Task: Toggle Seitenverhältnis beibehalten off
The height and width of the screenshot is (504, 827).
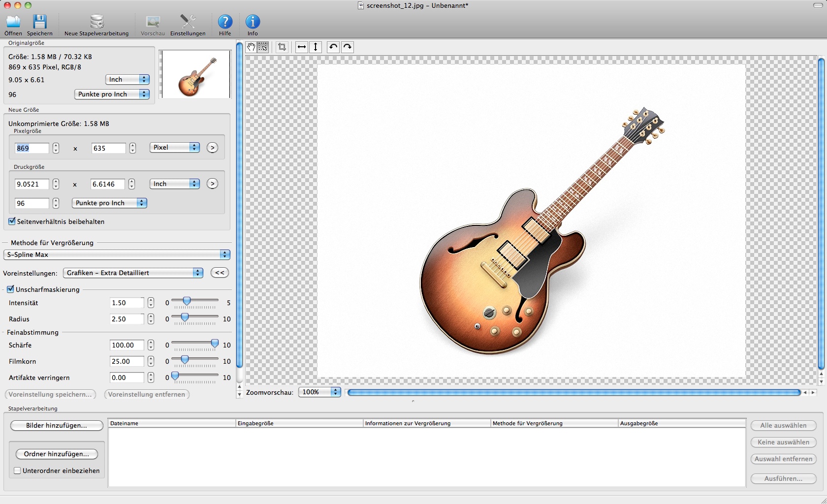Action: click(x=12, y=221)
